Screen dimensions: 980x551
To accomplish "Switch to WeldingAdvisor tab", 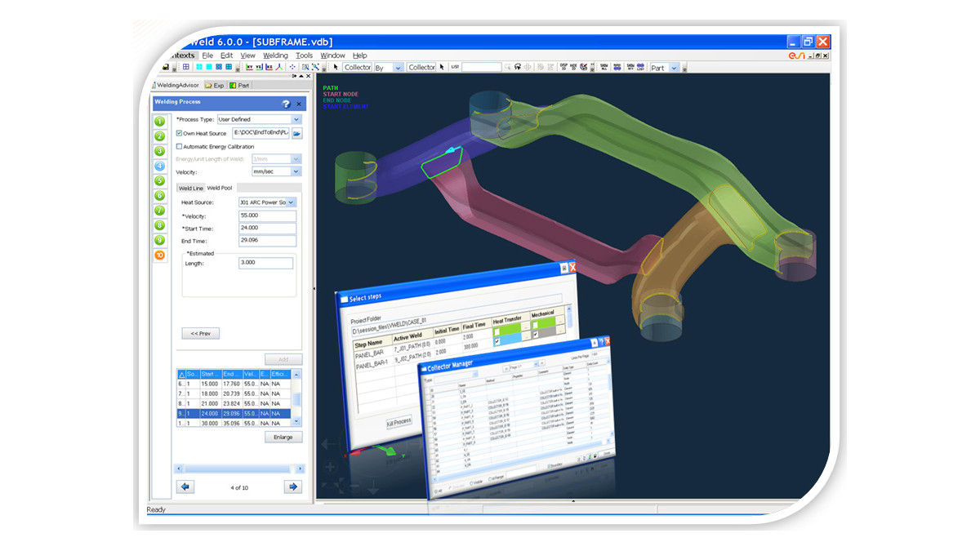I will [x=176, y=85].
